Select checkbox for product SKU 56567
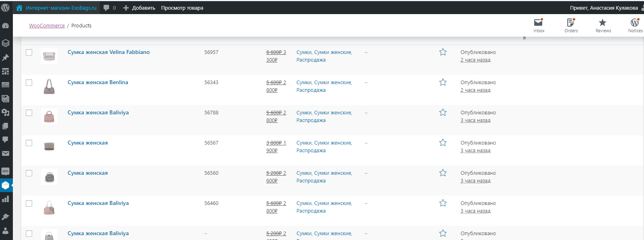The height and width of the screenshot is (240, 644). click(x=29, y=143)
